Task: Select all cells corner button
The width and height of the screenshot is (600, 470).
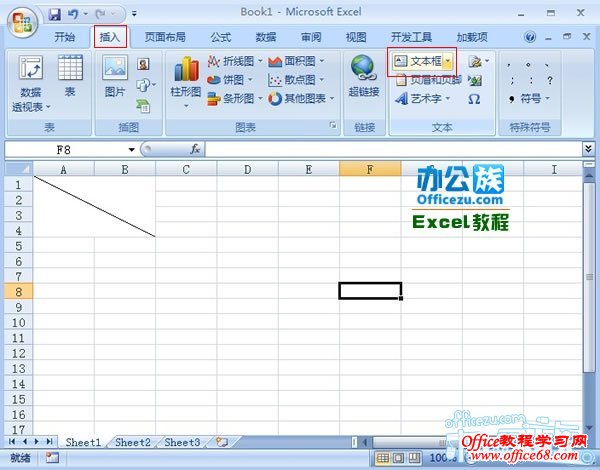Action: (x=19, y=169)
